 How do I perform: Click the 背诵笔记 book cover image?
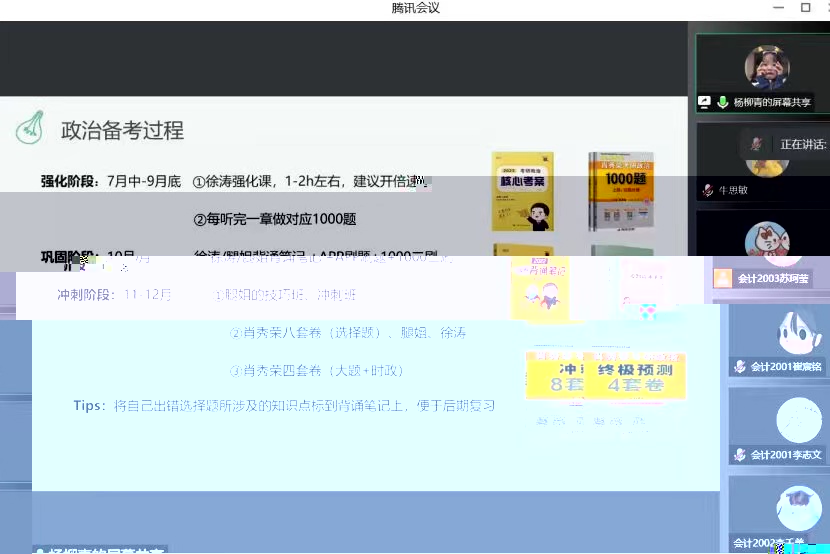tap(540, 288)
